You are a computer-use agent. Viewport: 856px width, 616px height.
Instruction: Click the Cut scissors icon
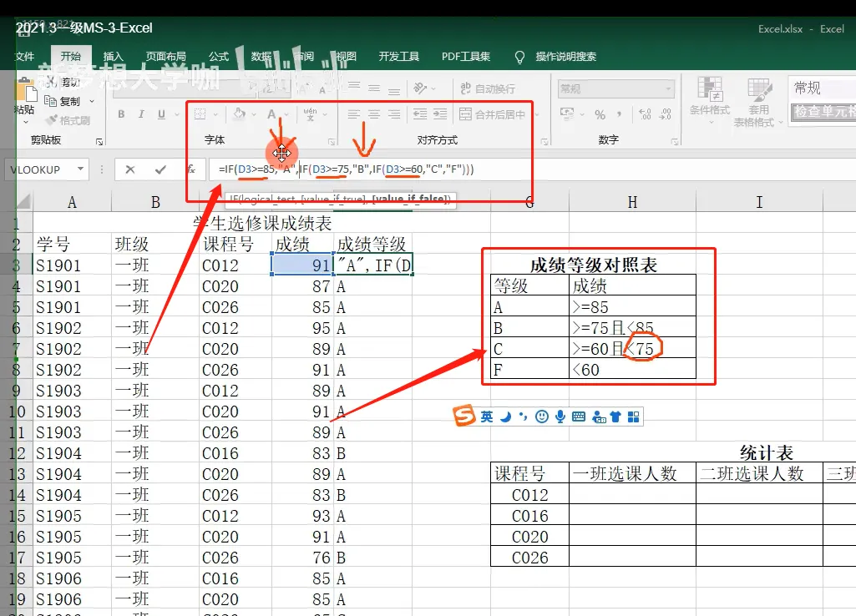[x=51, y=82]
